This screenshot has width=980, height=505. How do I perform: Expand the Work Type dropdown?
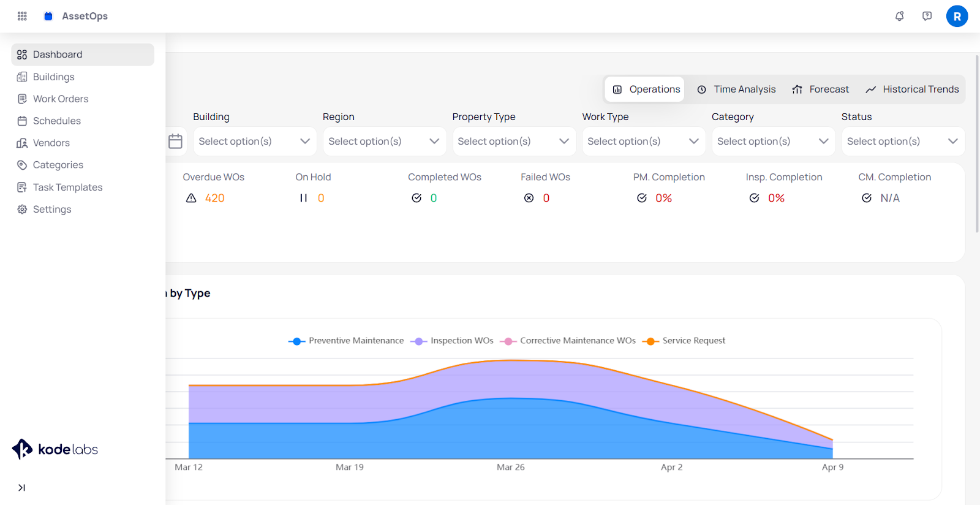[x=643, y=141]
